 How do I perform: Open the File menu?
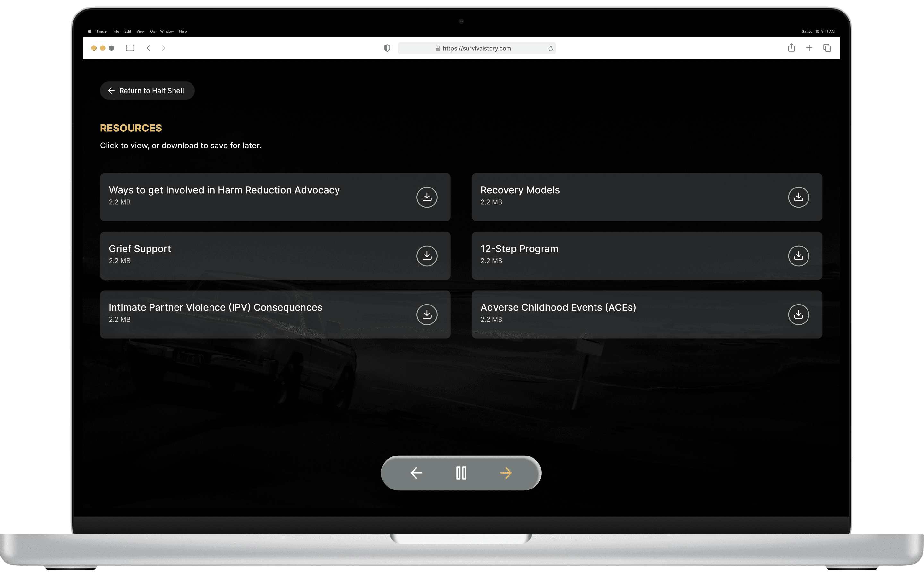116,31
